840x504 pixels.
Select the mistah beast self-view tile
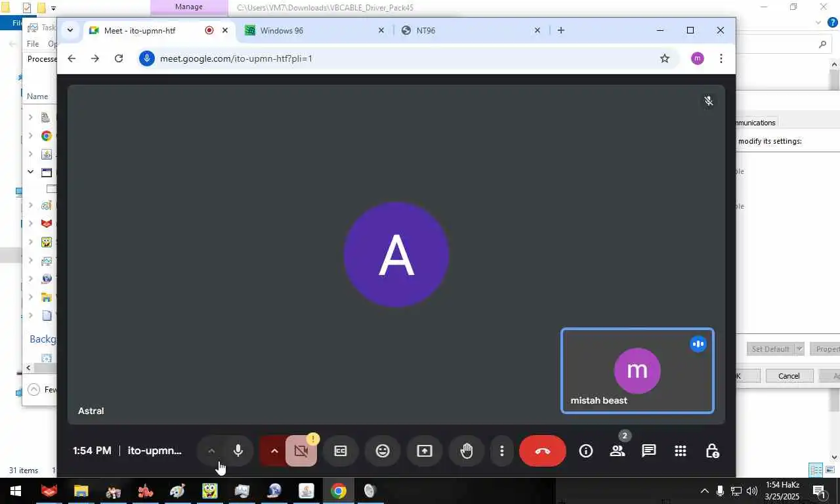coord(637,371)
